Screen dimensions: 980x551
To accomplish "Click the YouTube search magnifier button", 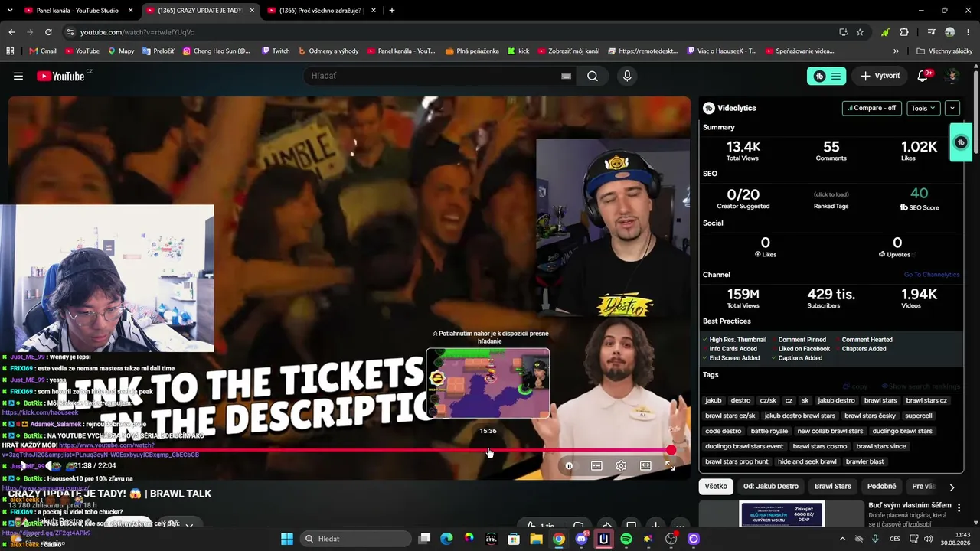I will 593,76.
